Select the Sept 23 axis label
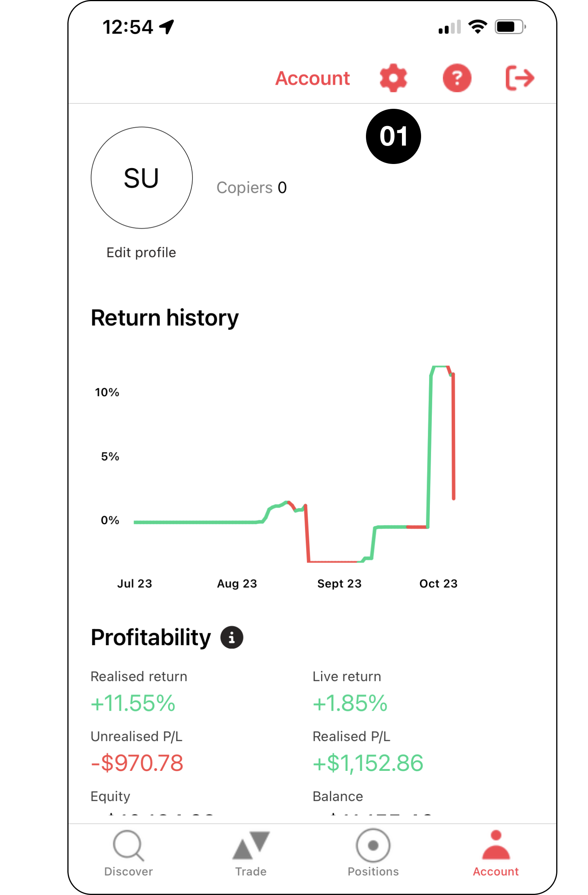The height and width of the screenshot is (895, 588). click(339, 584)
